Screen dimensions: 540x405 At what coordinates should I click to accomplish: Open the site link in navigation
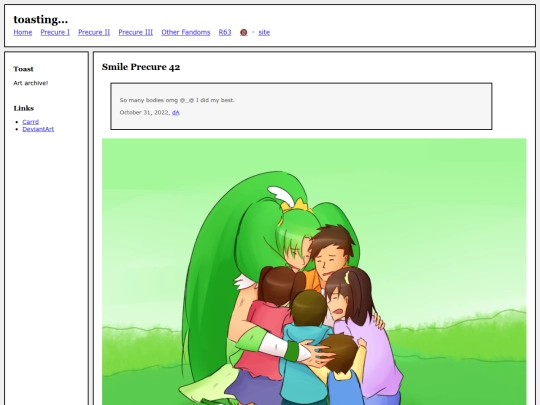pyautogui.click(x=264, y=32)
